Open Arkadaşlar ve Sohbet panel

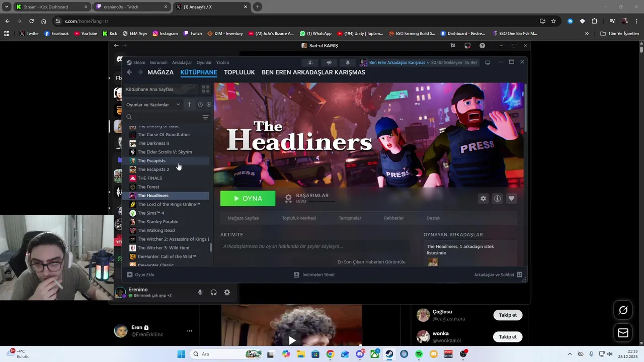point(498,275)
